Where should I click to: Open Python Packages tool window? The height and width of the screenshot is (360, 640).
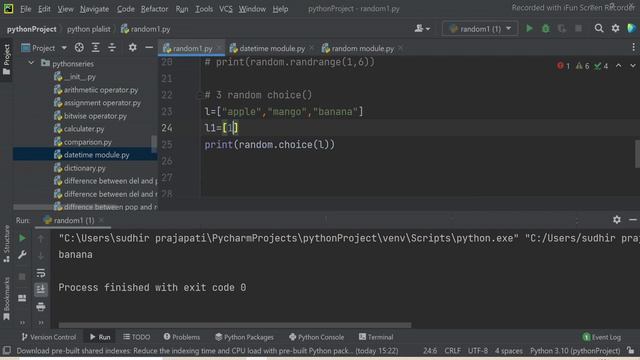[244, 337]
